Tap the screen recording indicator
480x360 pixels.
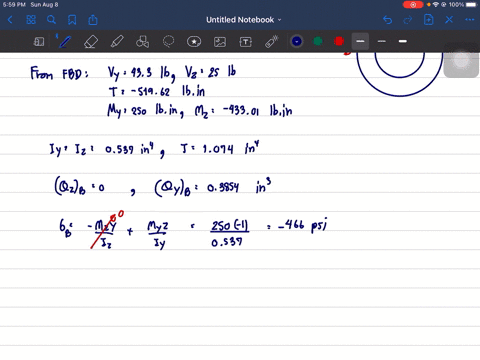click(413, 5)
